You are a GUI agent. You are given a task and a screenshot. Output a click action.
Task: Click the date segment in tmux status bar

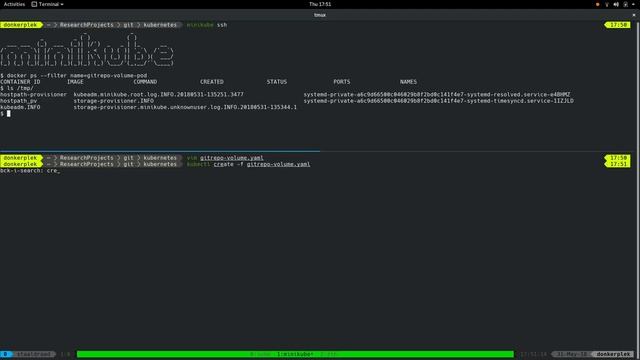(571, 354)
